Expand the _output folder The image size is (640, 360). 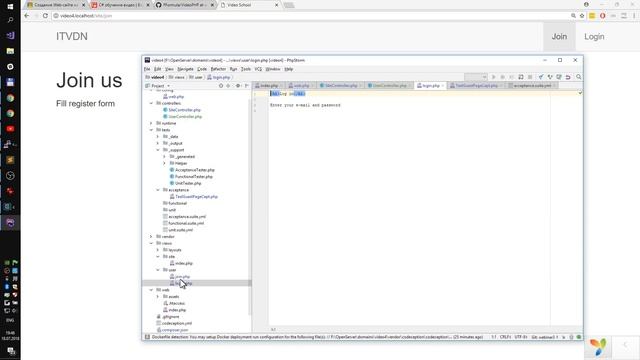pyautogui.click(x=158, y=143)
